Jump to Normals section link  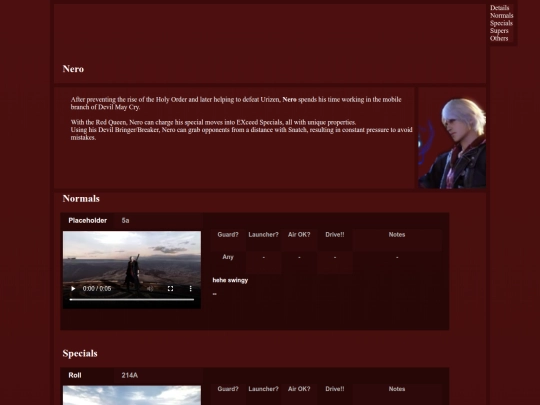pyautogui.click(x=501, y=15)
